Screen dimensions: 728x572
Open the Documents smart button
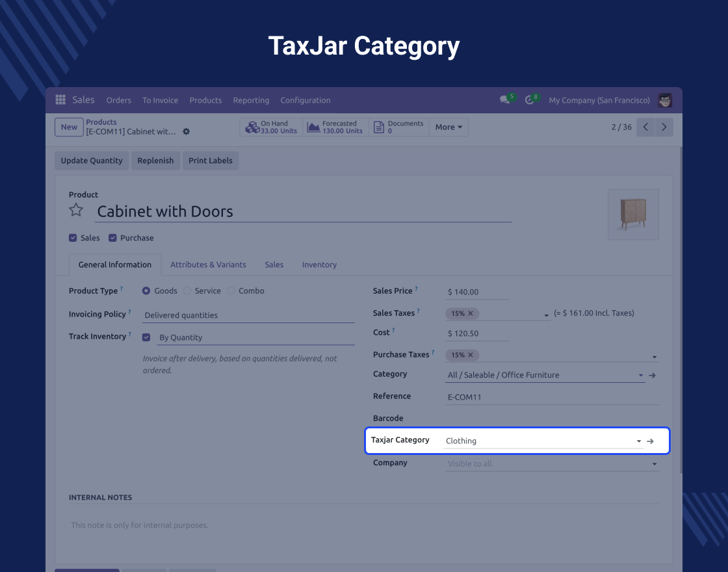tap(399, 127)
